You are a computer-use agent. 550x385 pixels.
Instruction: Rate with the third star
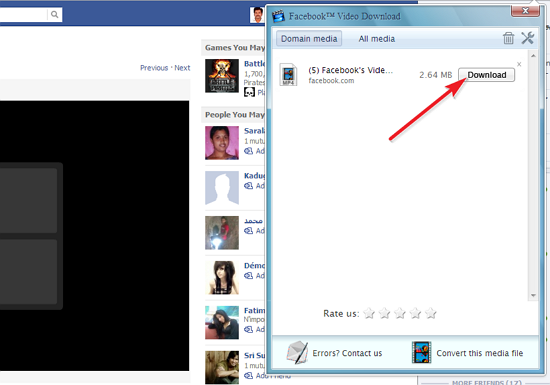pyautogui.click(x=400, y=313)
